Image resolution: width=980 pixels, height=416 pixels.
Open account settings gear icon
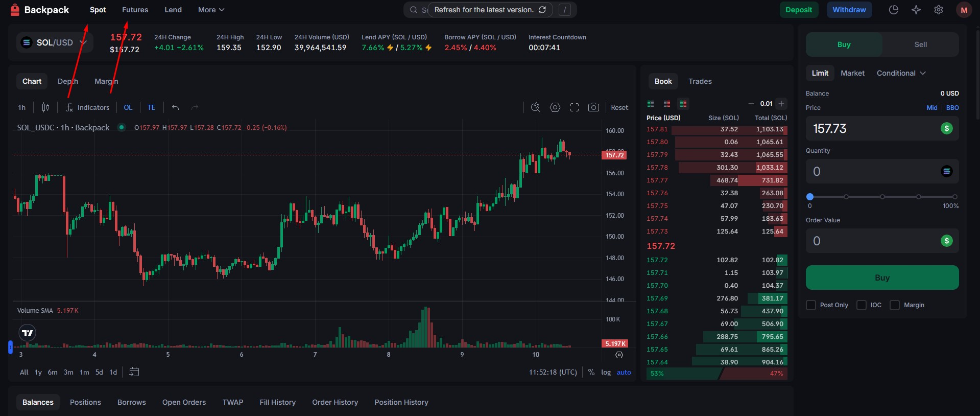pos(939,10)
